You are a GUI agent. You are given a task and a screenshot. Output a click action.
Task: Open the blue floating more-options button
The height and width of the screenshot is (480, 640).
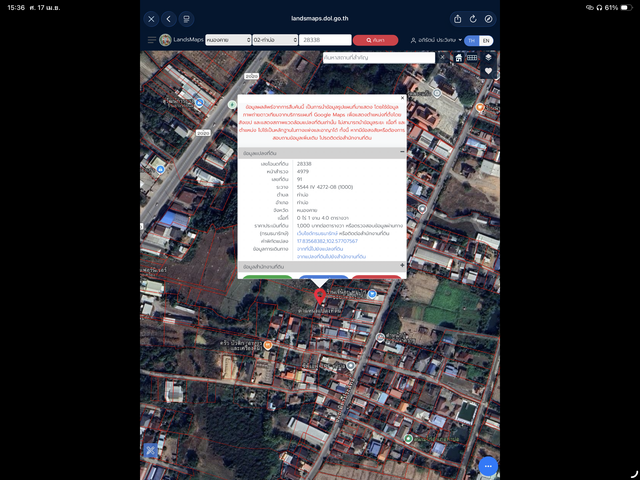(x=488, y=466)
